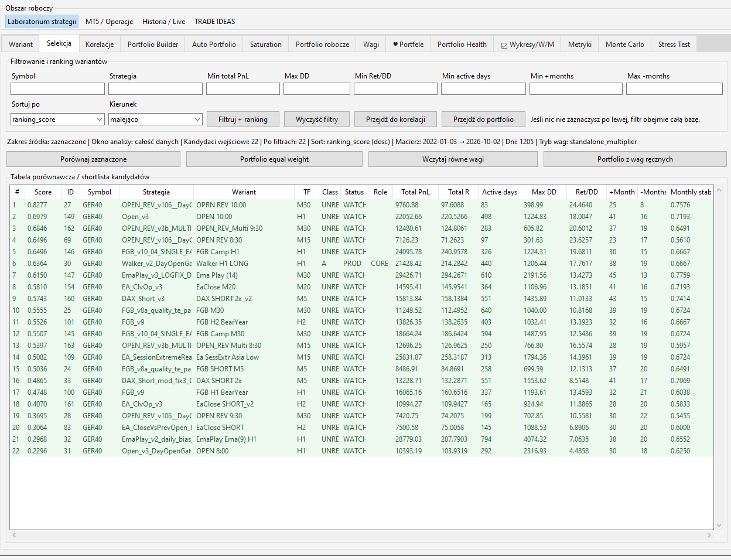Click Przejdź do korelacji button
Image resolution: width=731 pixels, height=560 pixels.
(x=396, y=119)
